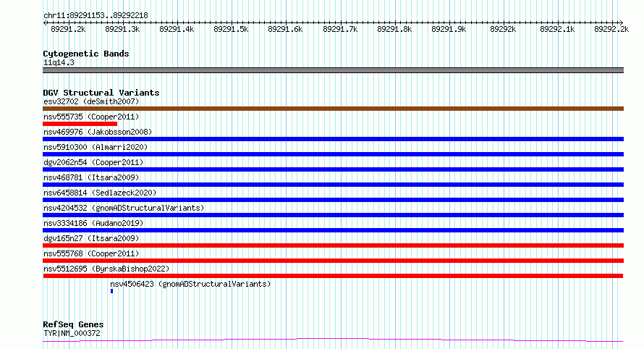The width and height of the screenshot is (644, 349).
Task: Click the nsv5910300 (Almarri2020) label
Action: tap(96, 147)
